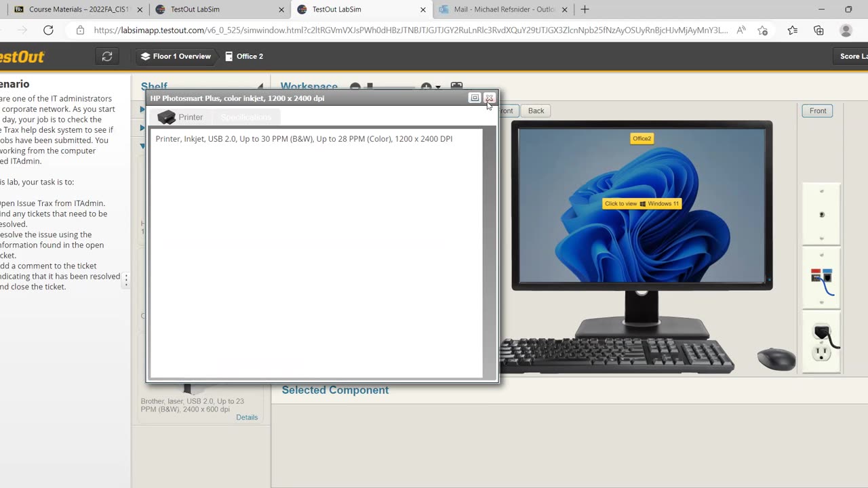Add this page to favorites with the star icon

point(763,30)
